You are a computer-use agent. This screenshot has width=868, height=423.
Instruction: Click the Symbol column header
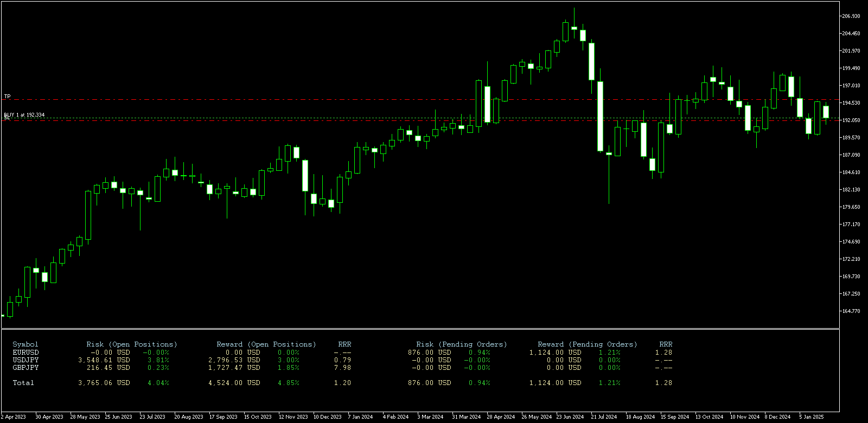click(x=25, y=344)
